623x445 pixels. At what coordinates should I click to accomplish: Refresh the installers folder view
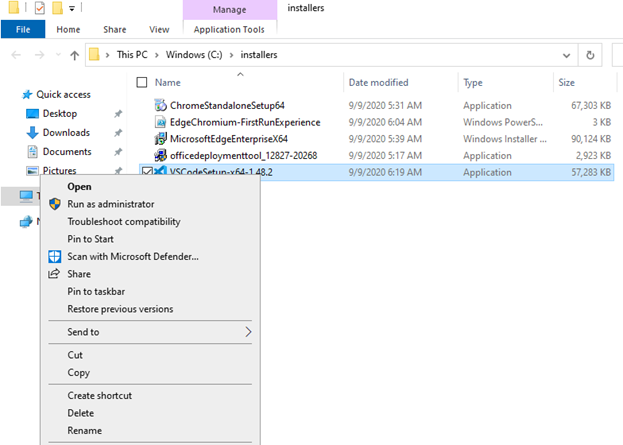(x=590, y=55)
